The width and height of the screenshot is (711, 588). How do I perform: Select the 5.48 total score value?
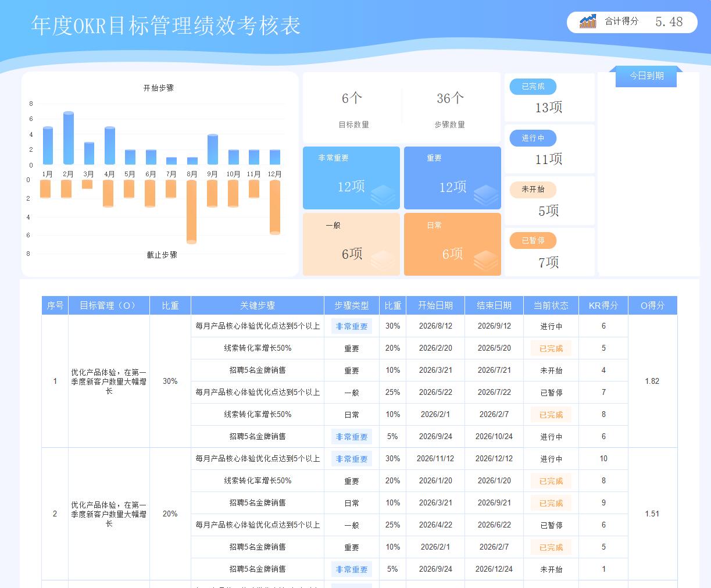tap(669, 22)
